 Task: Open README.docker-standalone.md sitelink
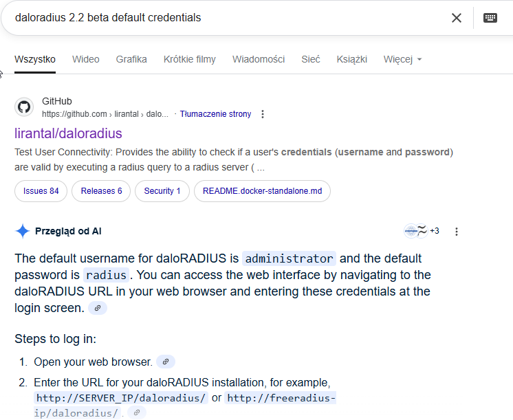pos(262,191)
